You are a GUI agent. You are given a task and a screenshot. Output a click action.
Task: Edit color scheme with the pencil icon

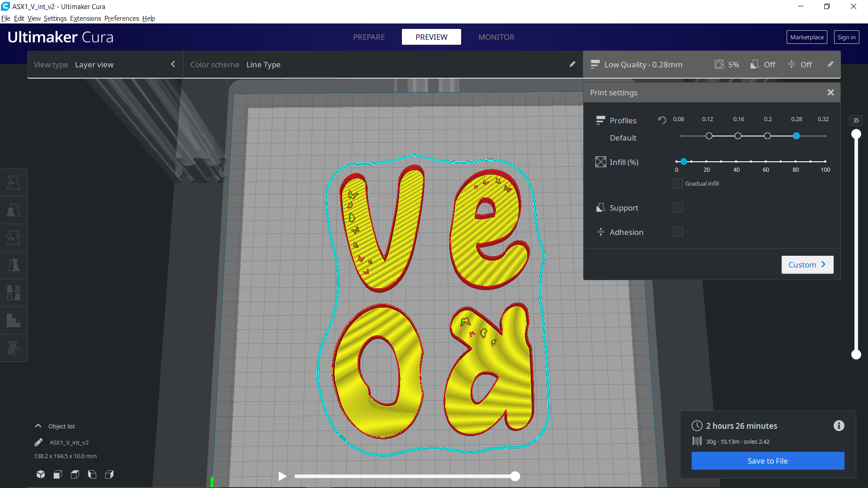click(x=572, y=64)
